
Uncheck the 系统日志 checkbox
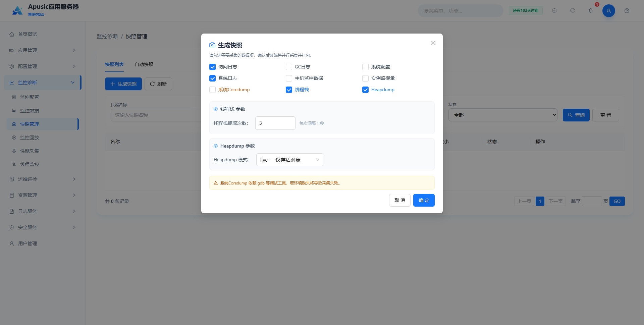[212, 78]
